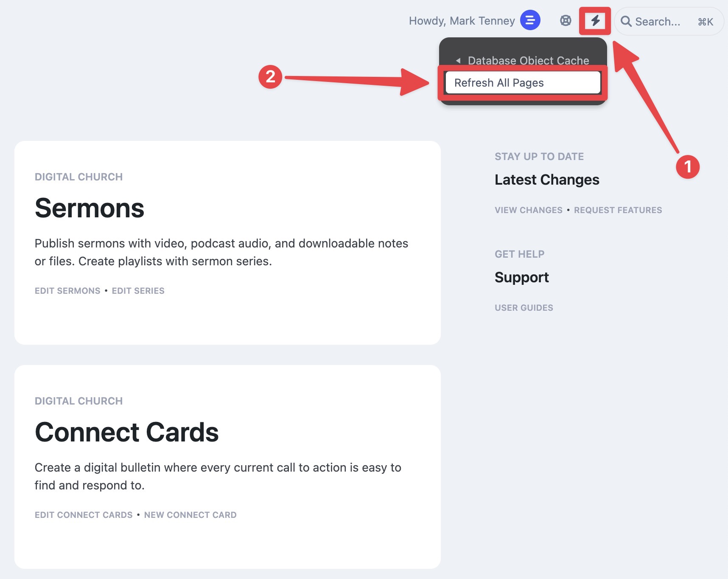Click the Connect Cards card heading
728x579 pixels.
[126, 432]
